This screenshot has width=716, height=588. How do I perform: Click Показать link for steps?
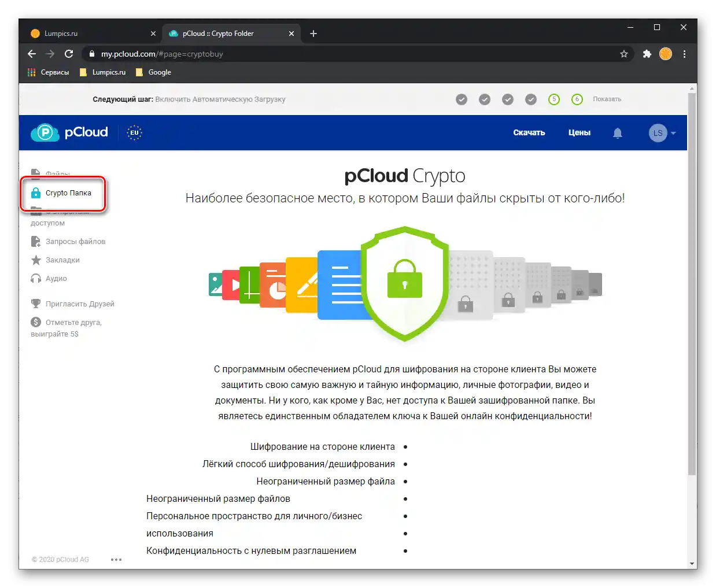pos(607,99)
